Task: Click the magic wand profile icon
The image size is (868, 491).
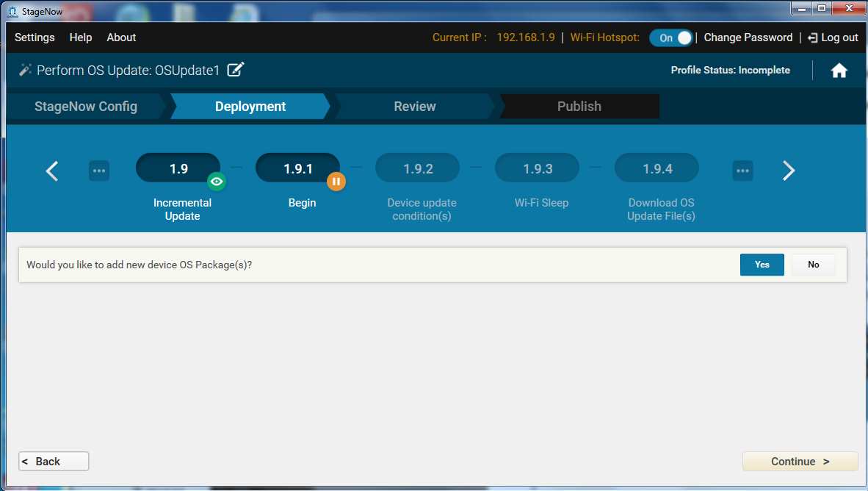Action: (x=25, y=71)
